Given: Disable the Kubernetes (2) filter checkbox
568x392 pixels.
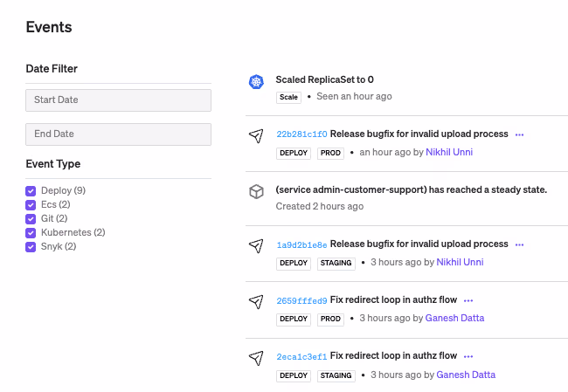Looking at the screenshot, I should click(31, 232).
